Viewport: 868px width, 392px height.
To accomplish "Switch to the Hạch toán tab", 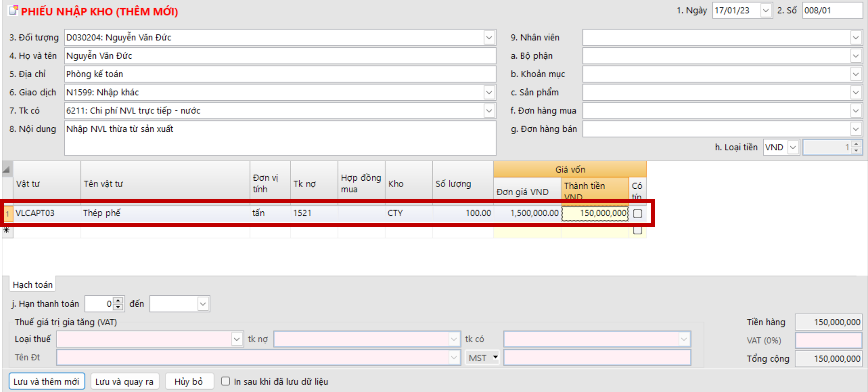I will click(33, 285).
